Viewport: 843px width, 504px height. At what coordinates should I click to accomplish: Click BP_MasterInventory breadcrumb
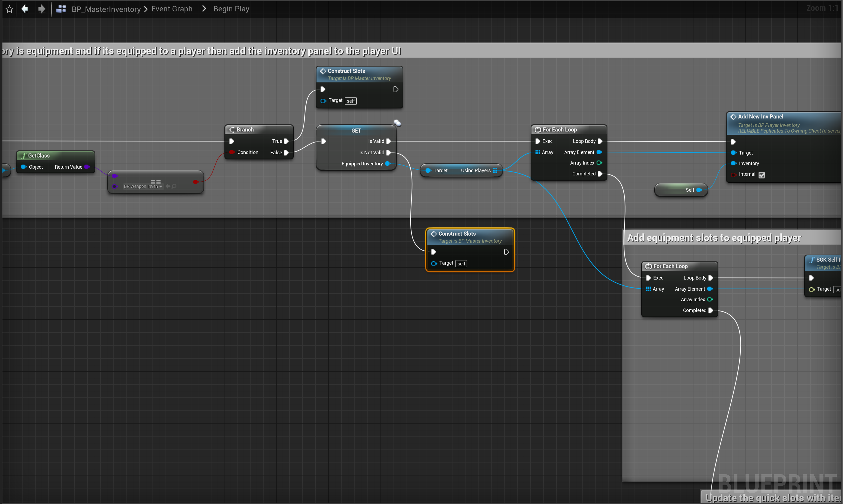tap(106, 9)
